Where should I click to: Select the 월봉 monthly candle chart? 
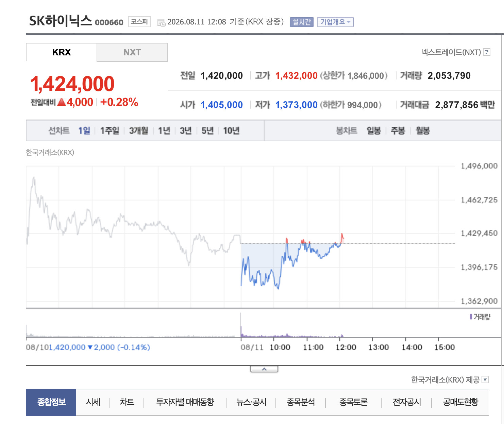coord(423,130)
